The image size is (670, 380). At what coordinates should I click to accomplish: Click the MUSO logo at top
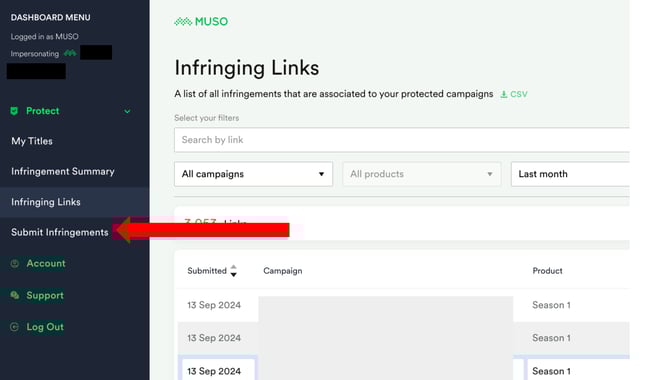point(201,21)
